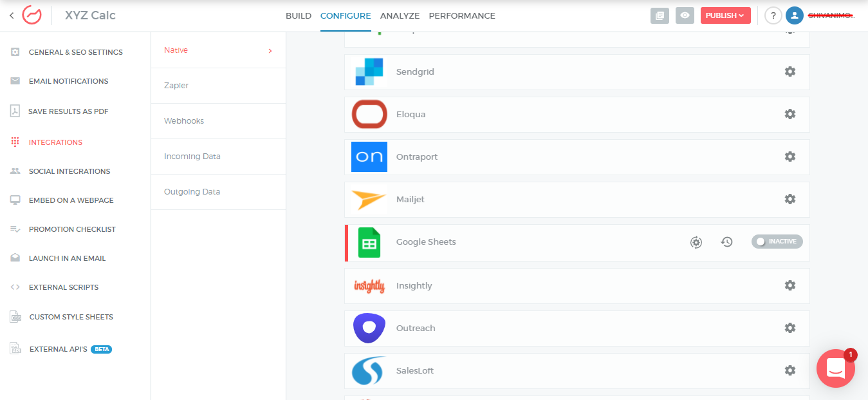Image resolution: width=868 pixels, height=400 pixels.
Task: Select the Native integrations option
Action: (218, 50)
